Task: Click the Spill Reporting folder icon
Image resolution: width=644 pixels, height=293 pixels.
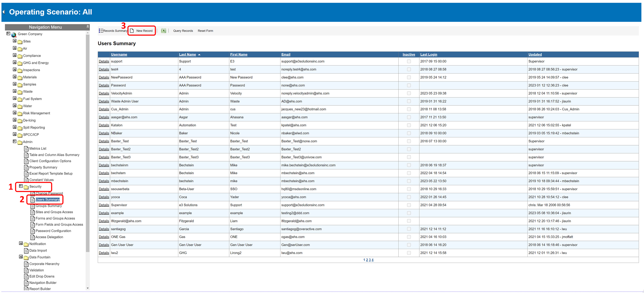Action: [x=20, y=128]
